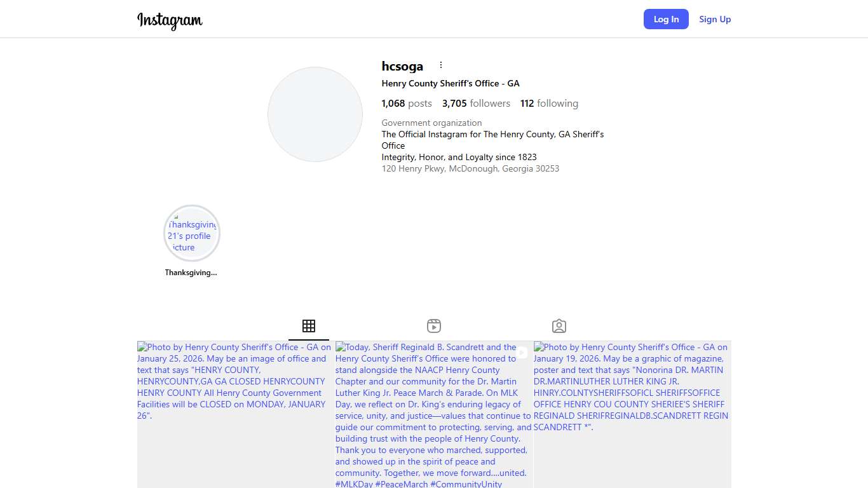Open the Tagged photos tab icon
Screen dimensions: 868x488
[x=559, y=326]
